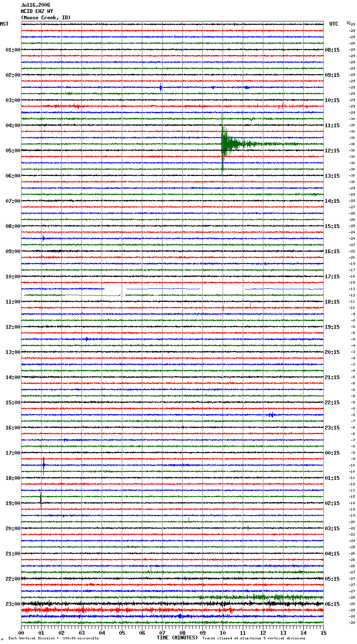Click the UTC column header
This screenshot has height=644, width=357.
[x=334, y=24]
